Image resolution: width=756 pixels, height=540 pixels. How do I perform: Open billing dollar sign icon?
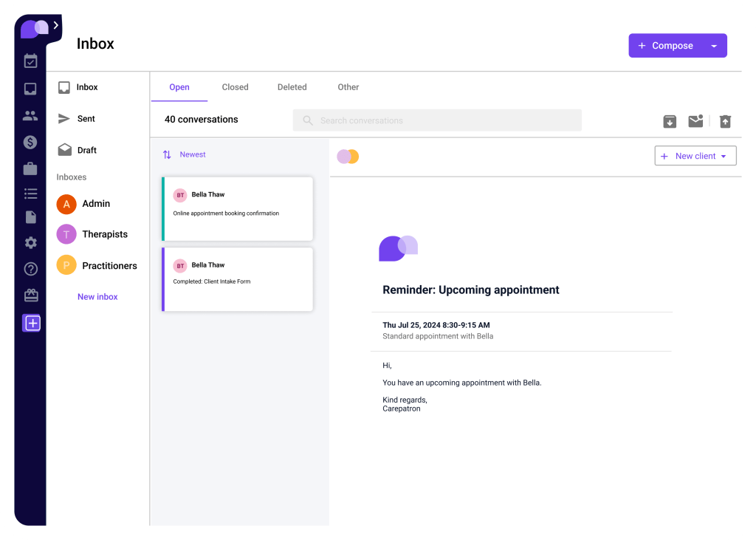[30, 142]
